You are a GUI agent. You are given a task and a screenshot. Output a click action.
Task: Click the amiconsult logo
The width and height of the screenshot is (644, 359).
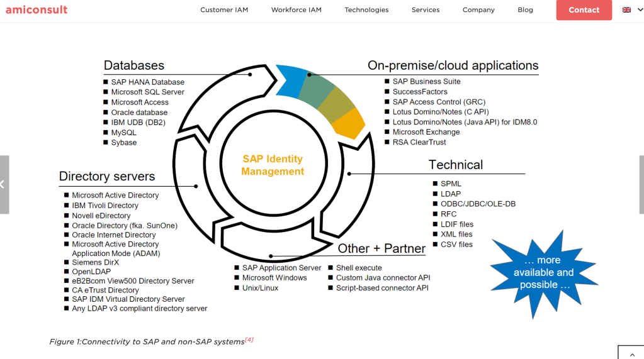37,9
